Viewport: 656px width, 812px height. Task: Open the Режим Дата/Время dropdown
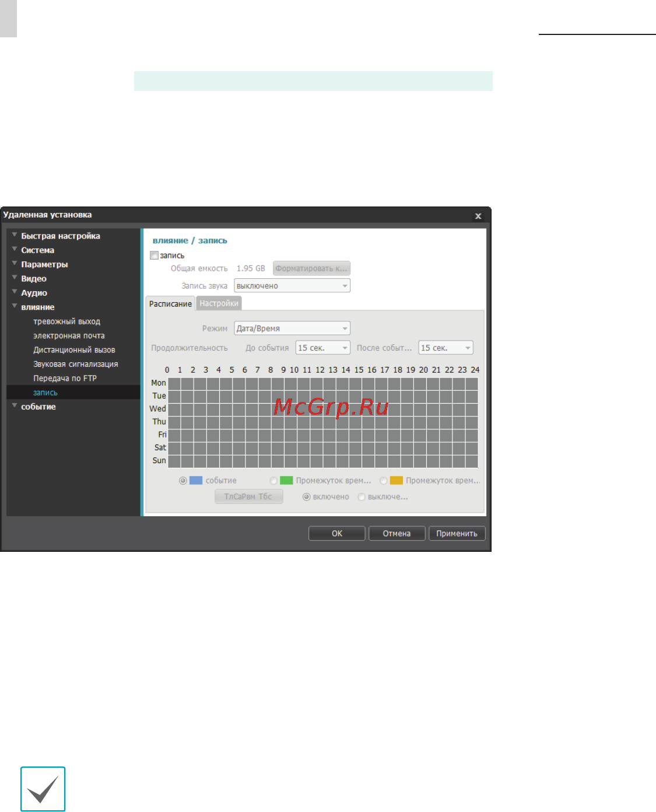pyautogui.click(x=292, y=328)
